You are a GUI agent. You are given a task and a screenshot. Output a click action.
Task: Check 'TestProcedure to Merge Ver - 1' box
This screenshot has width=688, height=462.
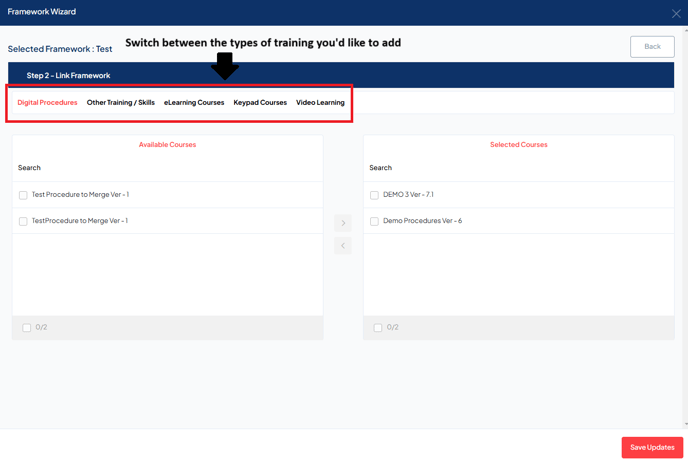click(x=23, y=221)
